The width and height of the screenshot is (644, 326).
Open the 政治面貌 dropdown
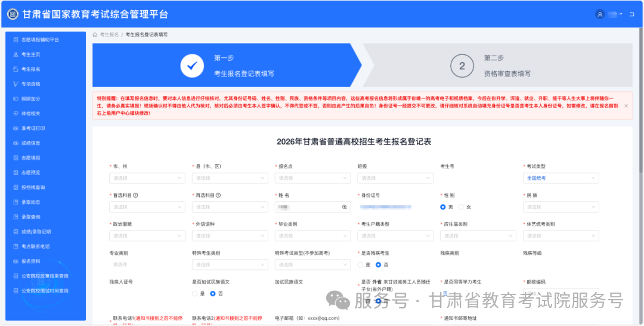click(147, 236)
